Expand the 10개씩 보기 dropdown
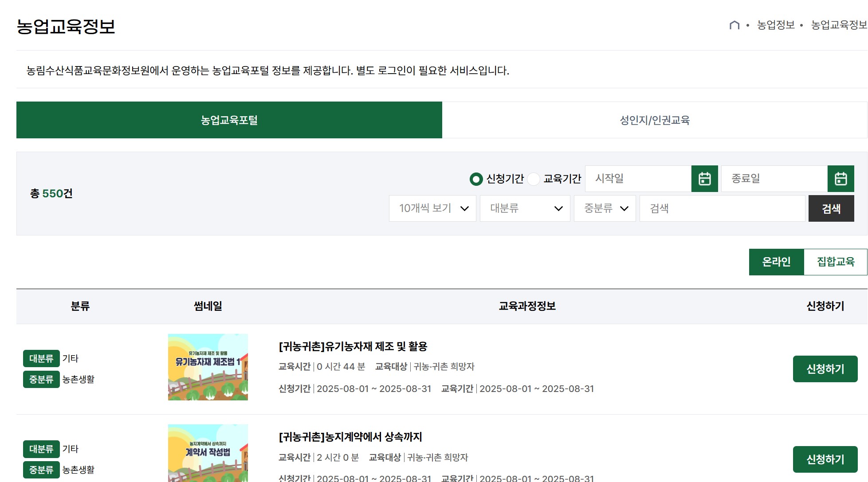This screenshot has width=868, height=482. [x=432, y=208]
